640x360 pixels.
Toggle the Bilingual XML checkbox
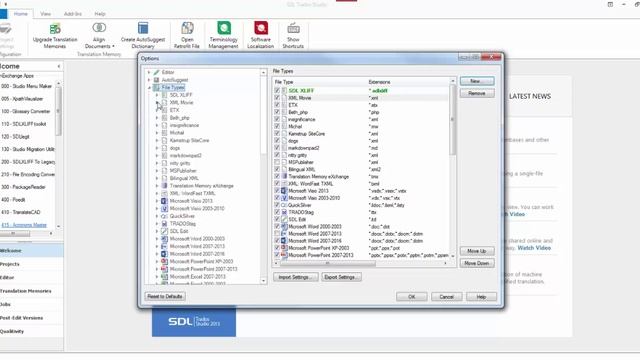[277, 169]
